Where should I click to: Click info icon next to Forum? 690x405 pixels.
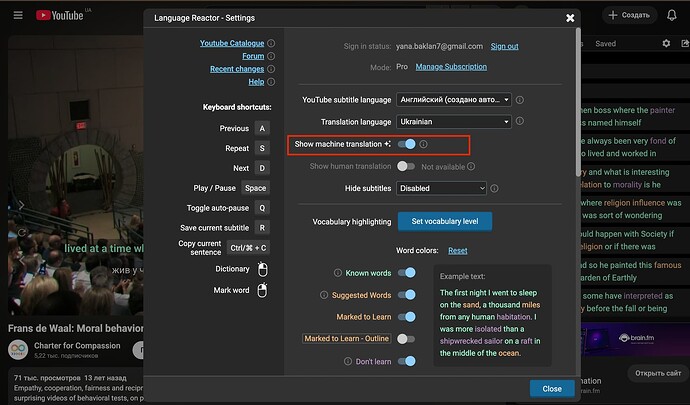pos(271,56)
